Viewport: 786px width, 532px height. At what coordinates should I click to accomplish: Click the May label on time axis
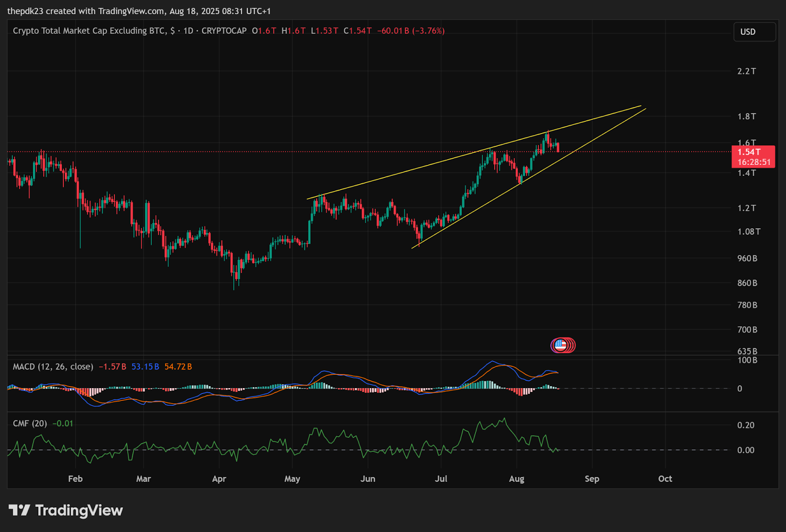pyautogui.click(x=292, y=478)
